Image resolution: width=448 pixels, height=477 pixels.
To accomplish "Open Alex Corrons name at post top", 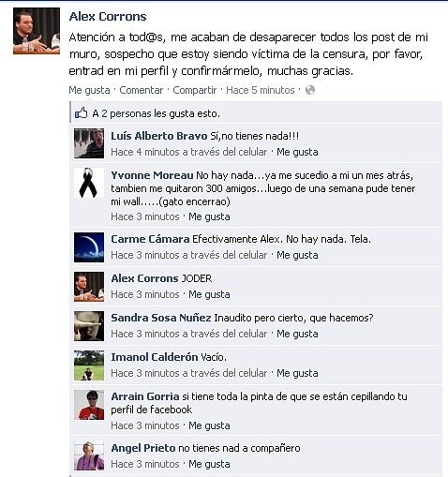I will tap(108, 17).
